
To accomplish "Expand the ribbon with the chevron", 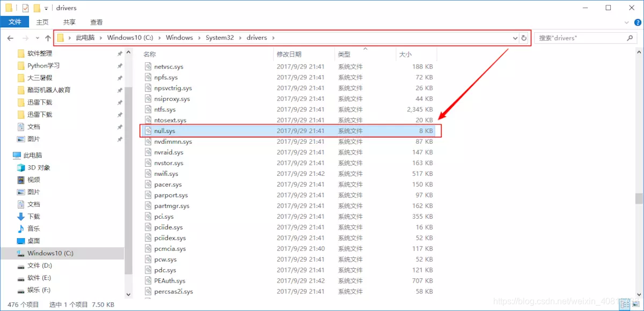I will point(627,22).
